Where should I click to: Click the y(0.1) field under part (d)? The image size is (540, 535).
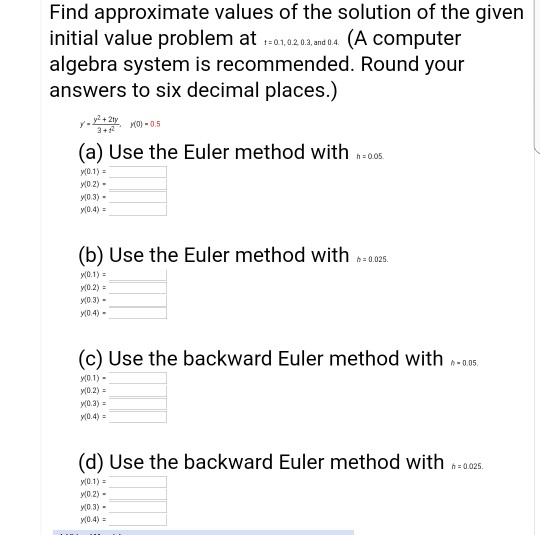[138, 482]
